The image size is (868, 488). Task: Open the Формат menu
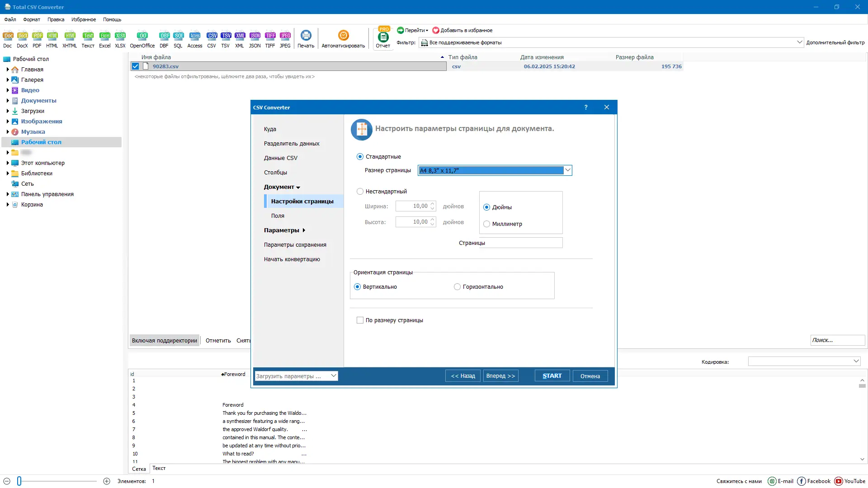(x=31, y=19)
